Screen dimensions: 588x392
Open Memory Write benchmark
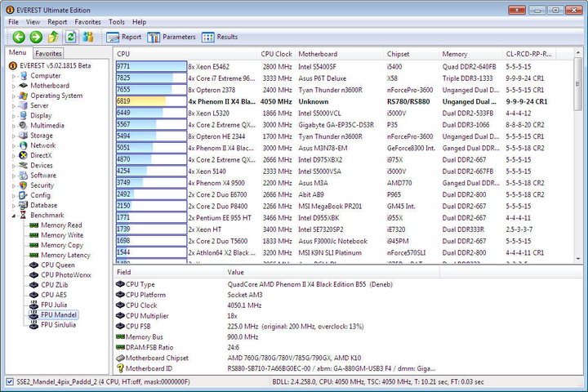click(56, 235)
